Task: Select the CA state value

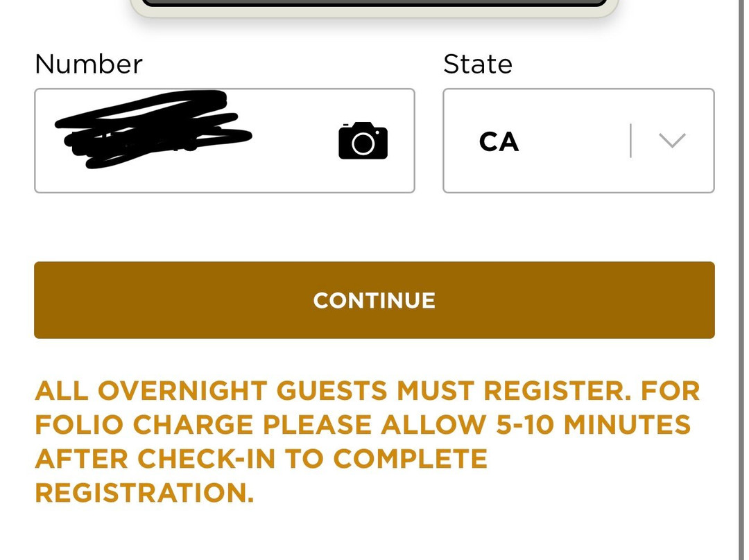Action: click(499, 142)
